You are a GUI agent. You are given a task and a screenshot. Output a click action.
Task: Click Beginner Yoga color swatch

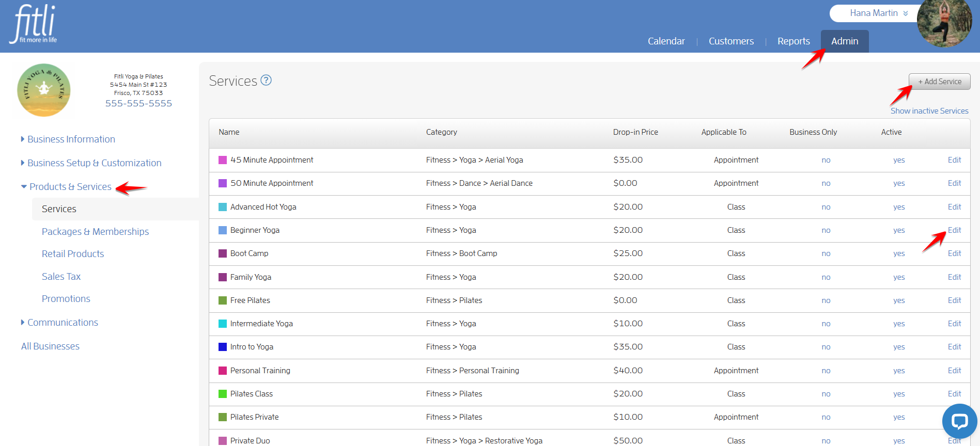[223, 230]
